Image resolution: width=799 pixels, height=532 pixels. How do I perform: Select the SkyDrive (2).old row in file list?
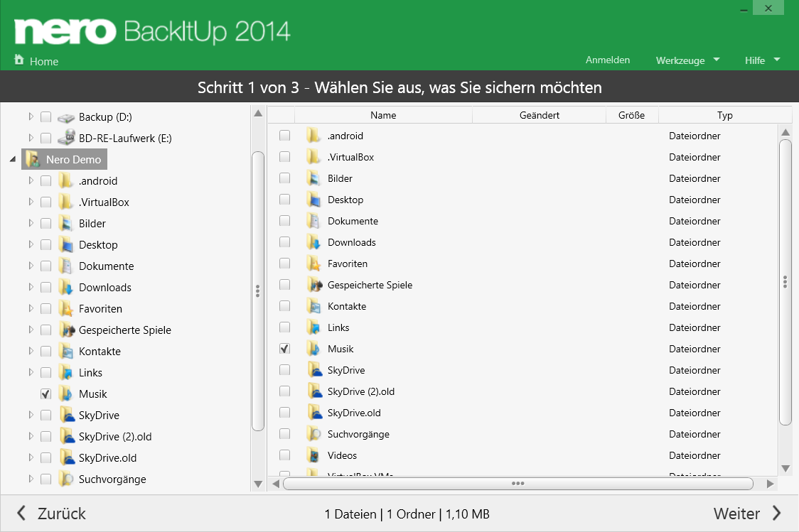522,391
